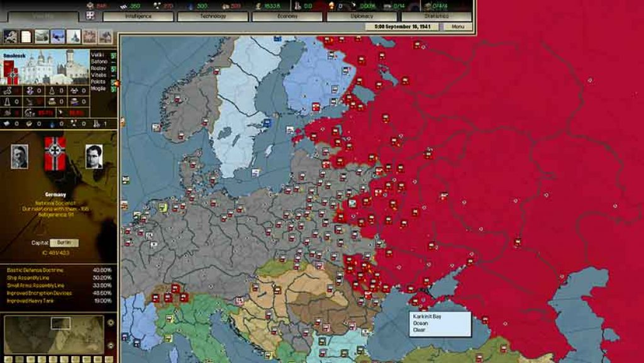This screenshot has width=644, height=363.
Task: Select the aircraft air units icon
Action: pyautogui.click(x=58, y=36)
